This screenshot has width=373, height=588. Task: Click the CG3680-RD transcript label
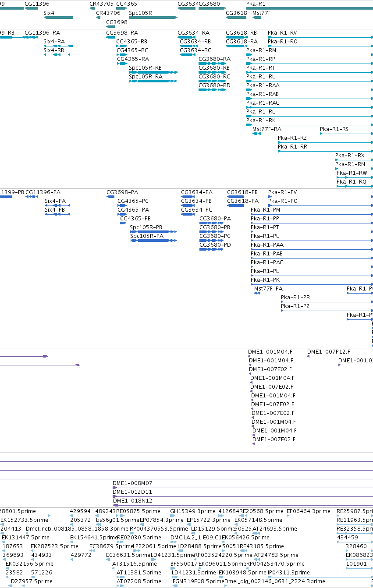(214, 85)
